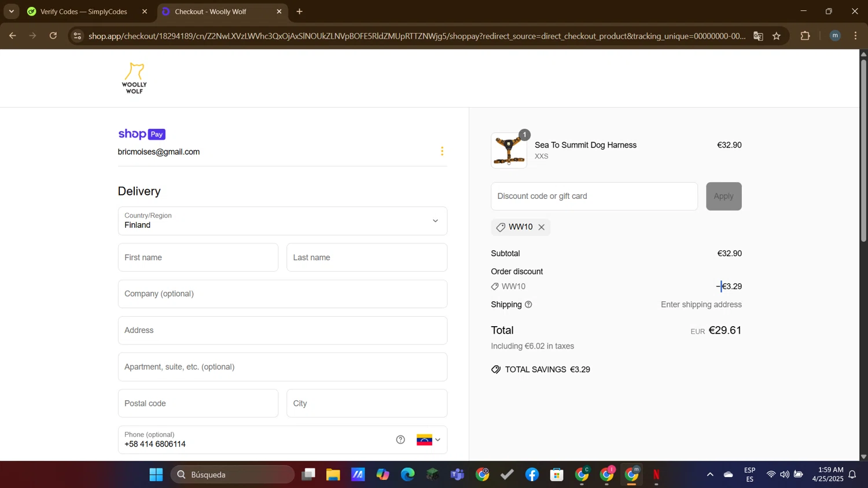
Task: Click the Last name field
Action: [367, 257]
